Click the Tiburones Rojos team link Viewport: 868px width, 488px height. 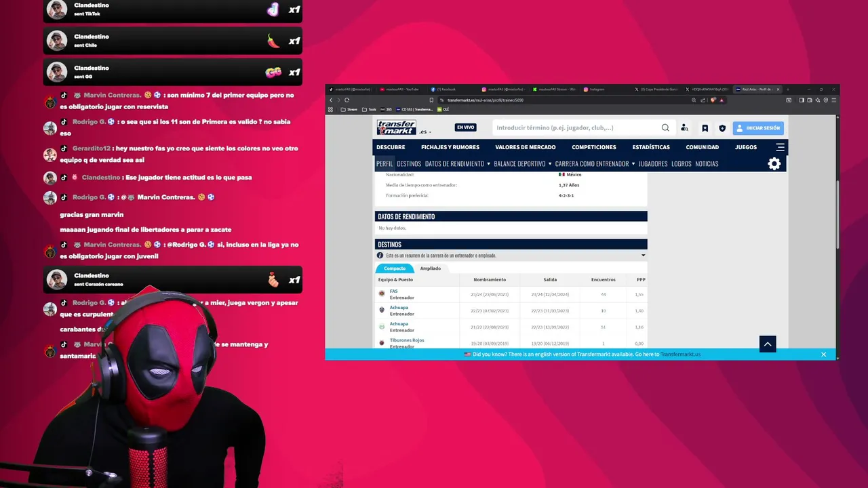407,340
